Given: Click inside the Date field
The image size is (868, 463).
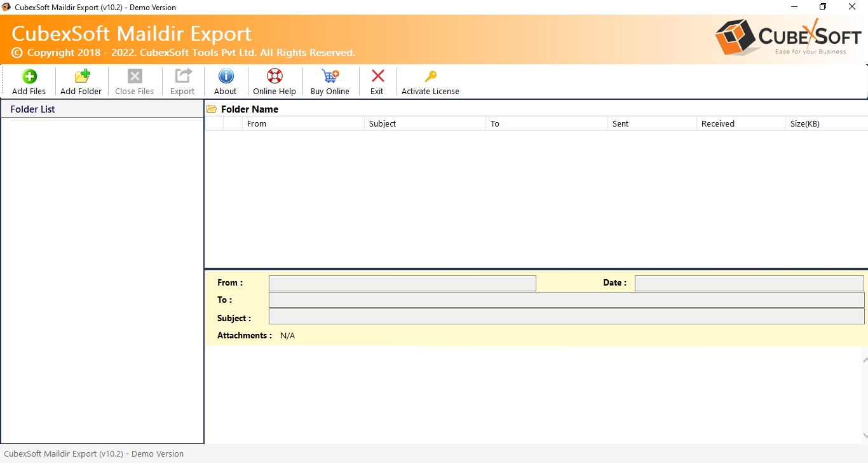Looking at the screenshot, I should tap(749, 283).
